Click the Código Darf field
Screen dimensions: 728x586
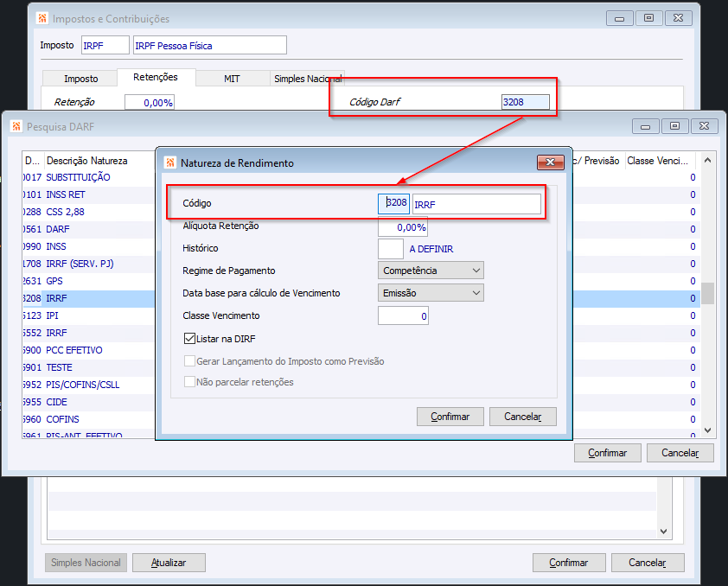(526, 102)
